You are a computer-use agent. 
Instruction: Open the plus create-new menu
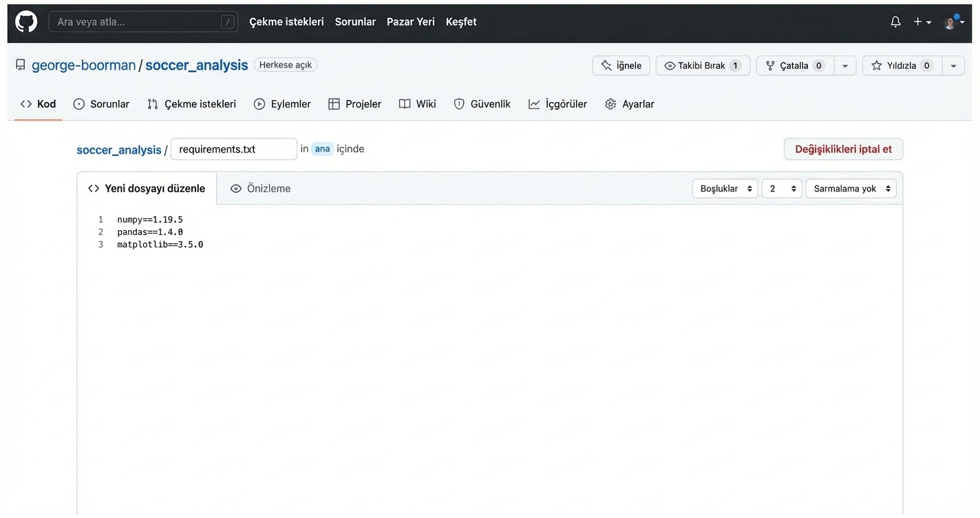pos(922,22)
